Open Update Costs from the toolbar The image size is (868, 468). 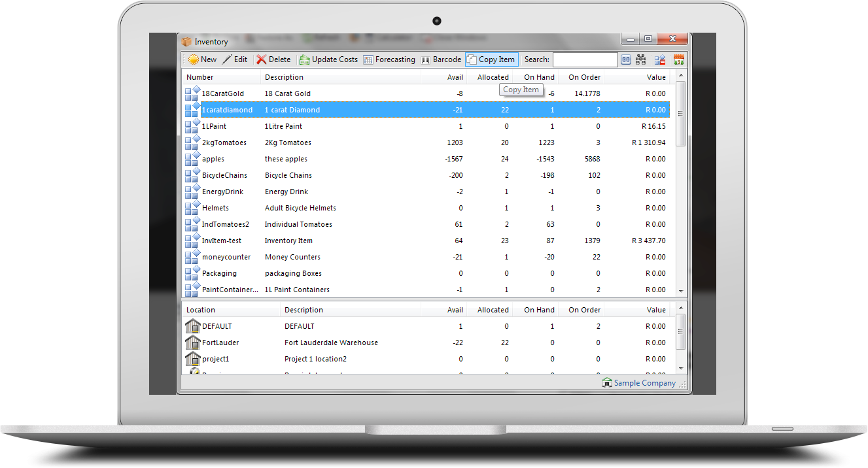pos(328,59)
